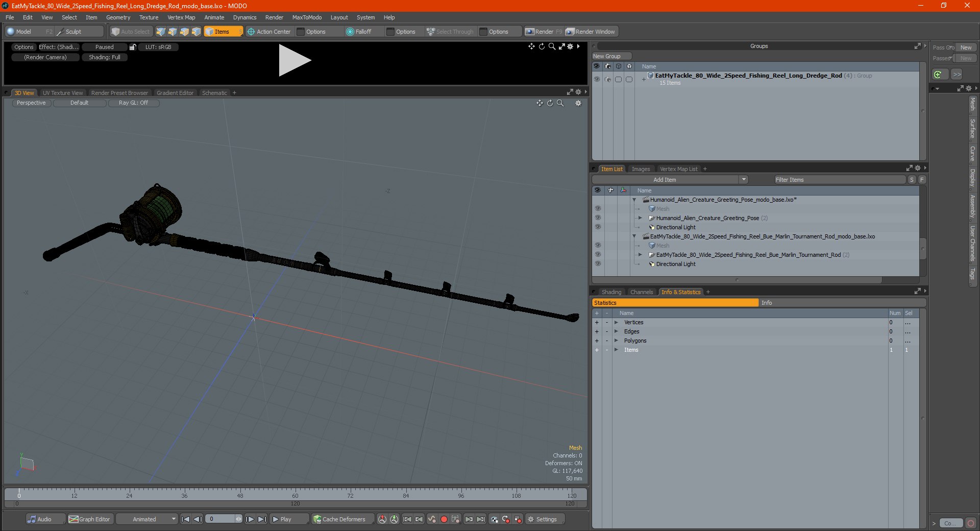Click the Falloff tool icon

[x=350, y=32]
